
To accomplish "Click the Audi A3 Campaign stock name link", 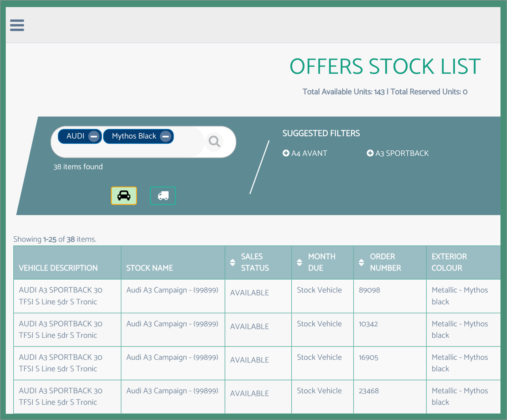I will (173, 290).
